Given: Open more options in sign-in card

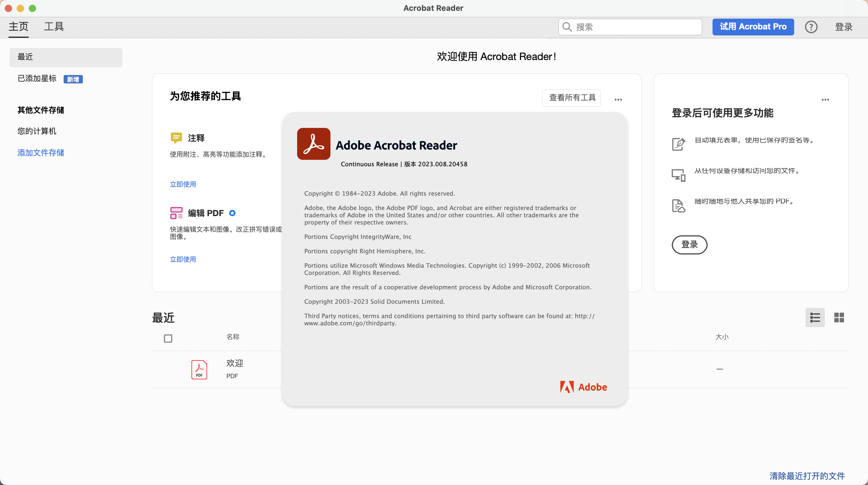Looking at the screenshot, I should point(825,99).
